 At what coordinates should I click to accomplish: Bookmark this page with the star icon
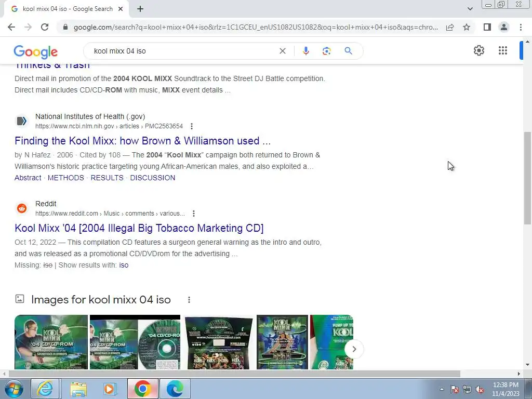tap(467, 27)
